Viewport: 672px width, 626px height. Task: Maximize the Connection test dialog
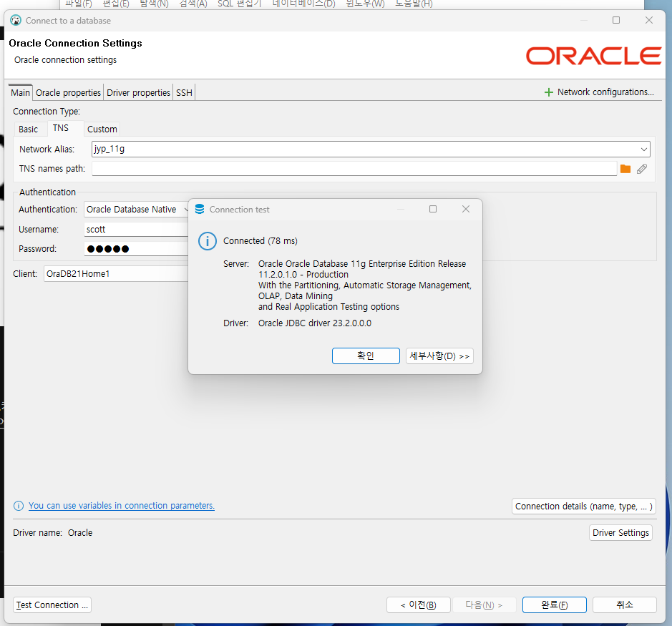(x=433, y=209)
